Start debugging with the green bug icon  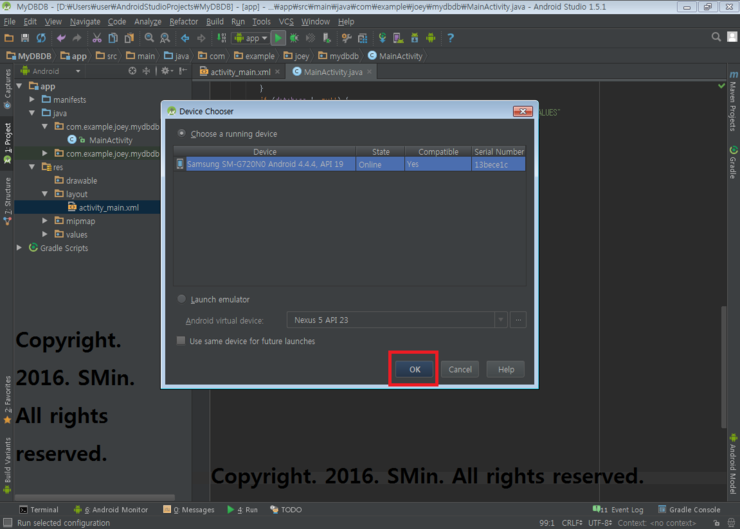click(x=294, y=38)
